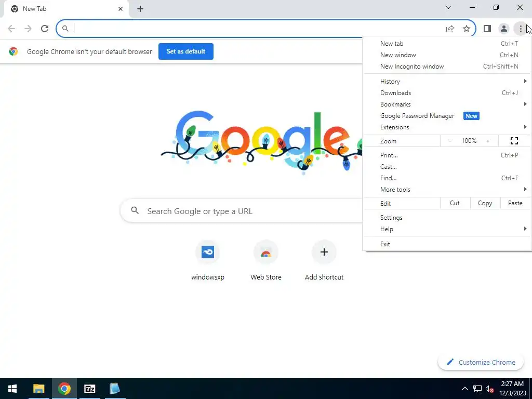Open a new tab with the plus button

(x=140, y=9)
